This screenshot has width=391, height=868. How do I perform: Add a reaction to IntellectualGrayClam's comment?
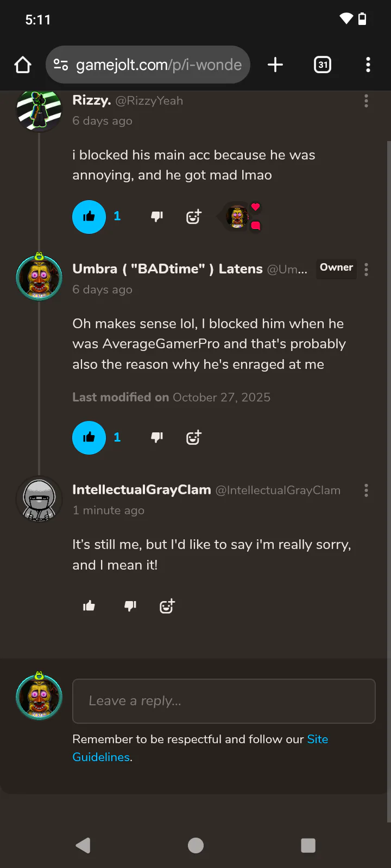(x=167, y=606)
